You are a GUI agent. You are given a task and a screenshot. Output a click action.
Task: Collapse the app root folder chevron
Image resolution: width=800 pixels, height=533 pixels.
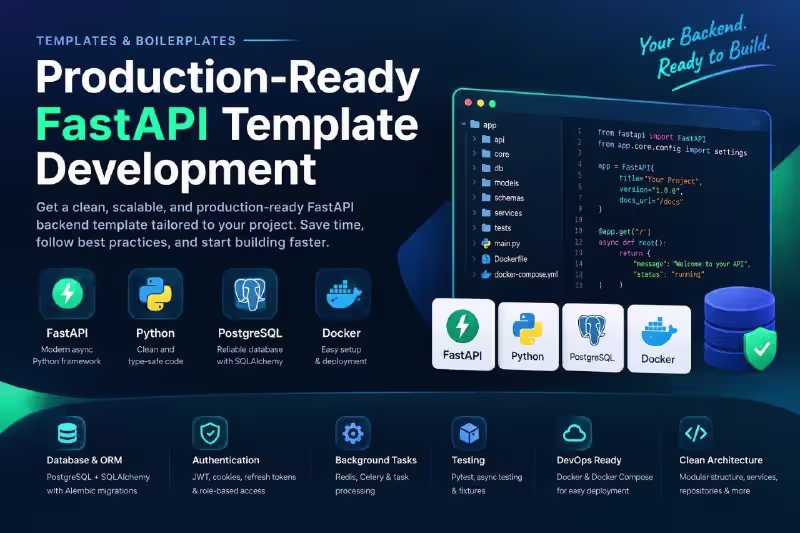tap(462, 124)
